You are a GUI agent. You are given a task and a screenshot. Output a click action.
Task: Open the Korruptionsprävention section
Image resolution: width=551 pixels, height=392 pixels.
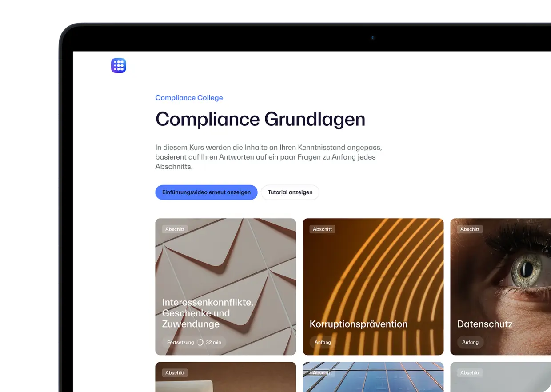(x=373, y=286)
